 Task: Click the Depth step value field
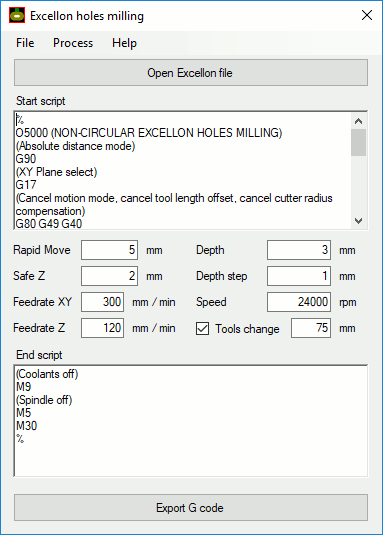tap(299, 276)
